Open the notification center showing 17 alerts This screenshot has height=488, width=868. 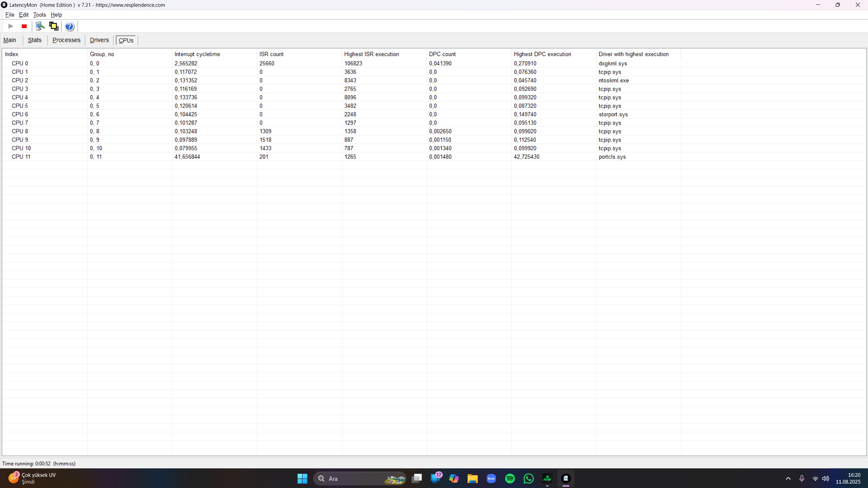[x=436, y=478]
